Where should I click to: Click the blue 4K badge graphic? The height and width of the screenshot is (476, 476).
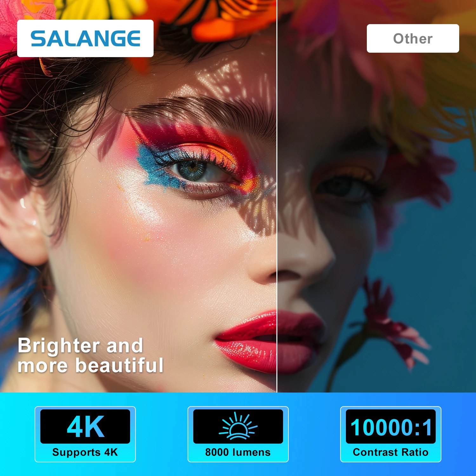point(85,426)
